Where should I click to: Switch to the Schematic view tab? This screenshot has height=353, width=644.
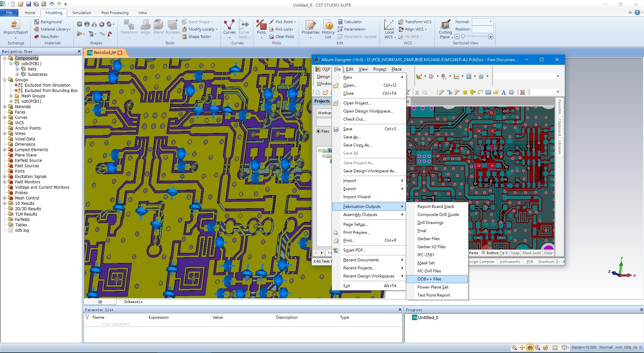[x=133, y=302]
